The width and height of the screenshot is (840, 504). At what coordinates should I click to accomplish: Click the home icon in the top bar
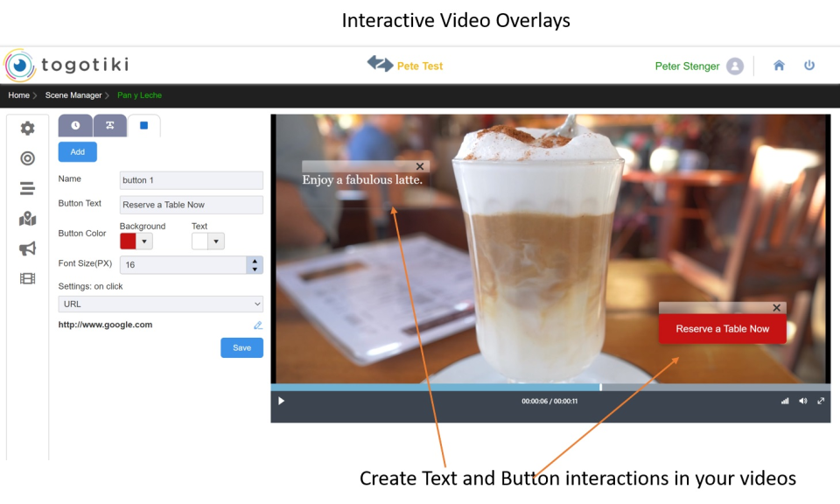coord(778,66)
